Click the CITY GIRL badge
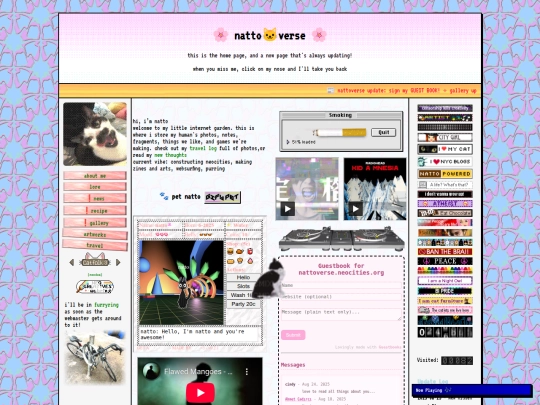The height and width of the screenshot is (405, 540). coord(445,137)
